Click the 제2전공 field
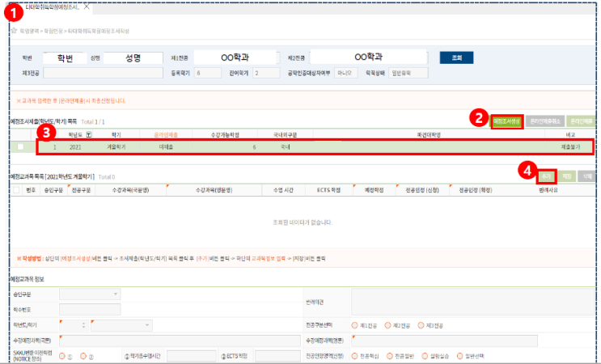Screen dimensions: 601x364 [368, 57]
